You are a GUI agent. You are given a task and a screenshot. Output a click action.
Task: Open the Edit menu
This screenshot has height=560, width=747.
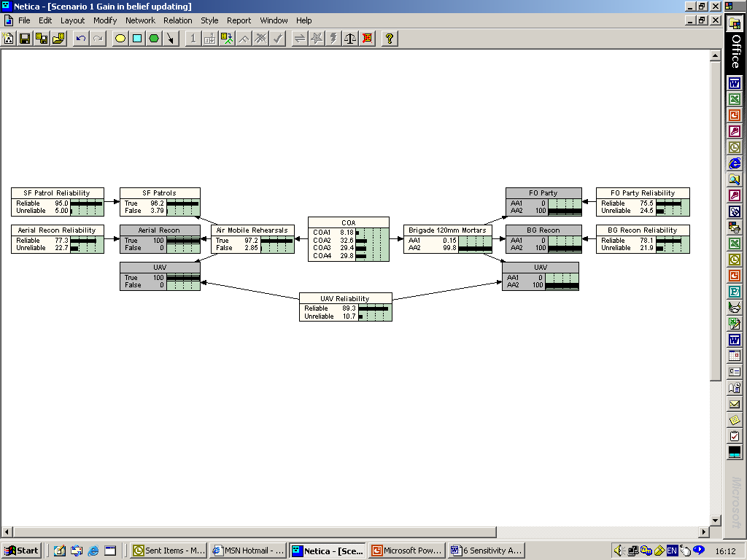click(x=45, y=20)
